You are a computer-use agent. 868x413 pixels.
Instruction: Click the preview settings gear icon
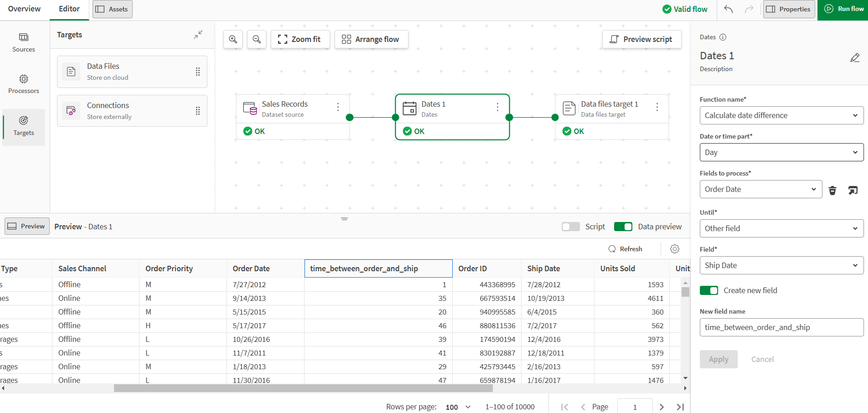675,249
